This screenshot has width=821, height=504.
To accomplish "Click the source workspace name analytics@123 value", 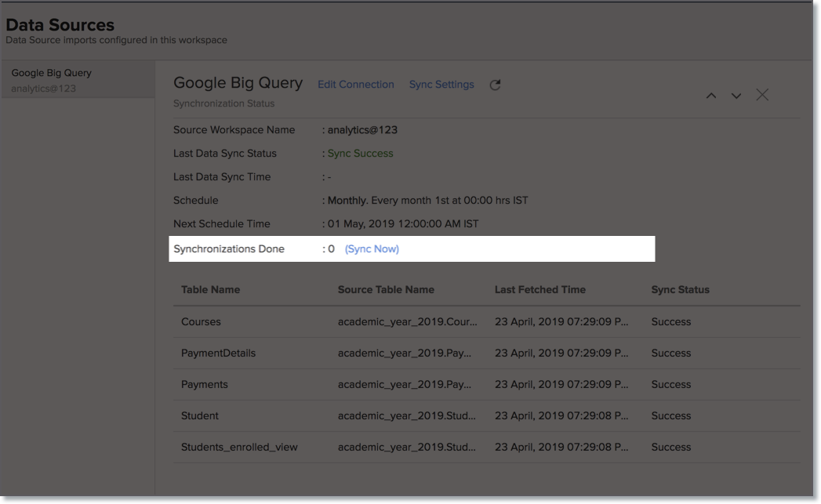I will tap(362, 130).
